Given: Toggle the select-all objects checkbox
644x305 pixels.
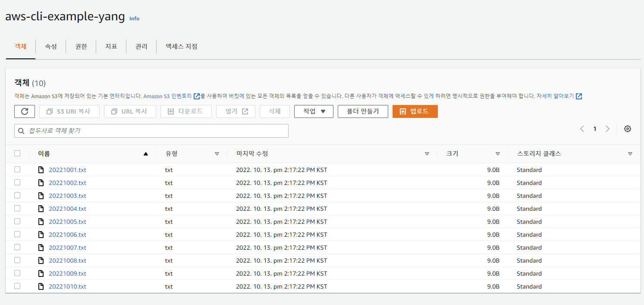Looking at the screenshot, I should pyautogui.click(x=17, y=153).
